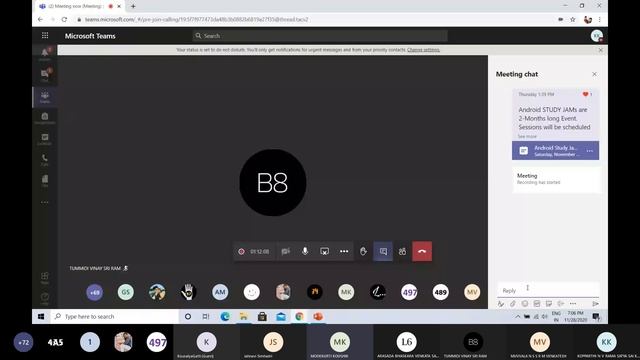Viewport: 640px width, 360px height.
Task: Reload the page in Chrome
Action: pyautogui.click(x=64, y=19)
